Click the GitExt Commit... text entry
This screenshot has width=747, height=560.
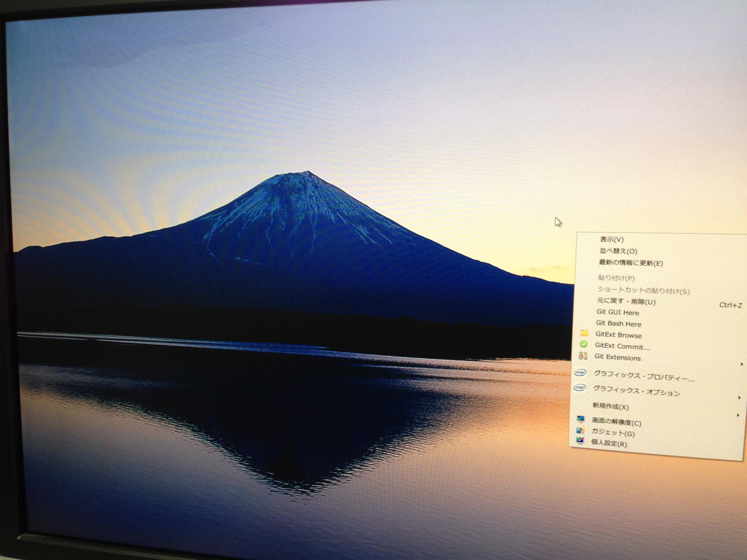(622, 346)
